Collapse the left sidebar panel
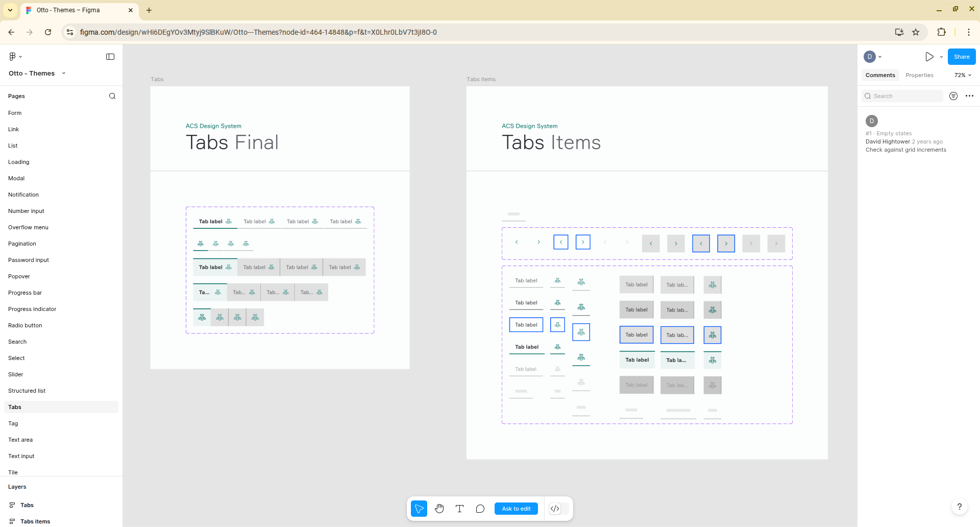Image resolution: width=980 pixels, height=527 pixels. coord(110,57)
